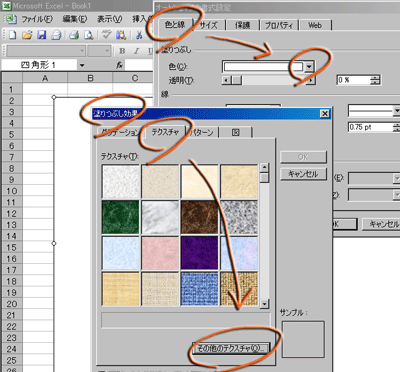Screen dimensions: 400x372
Task: Toggle Italic formatting button
Action: point(136,51)
